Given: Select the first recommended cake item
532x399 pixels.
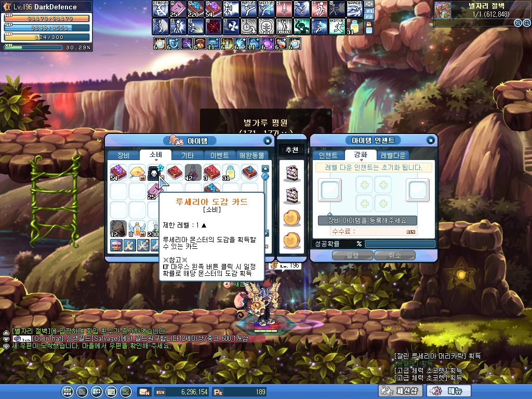Looking at the screenshot, I should [x=292, y=173].
